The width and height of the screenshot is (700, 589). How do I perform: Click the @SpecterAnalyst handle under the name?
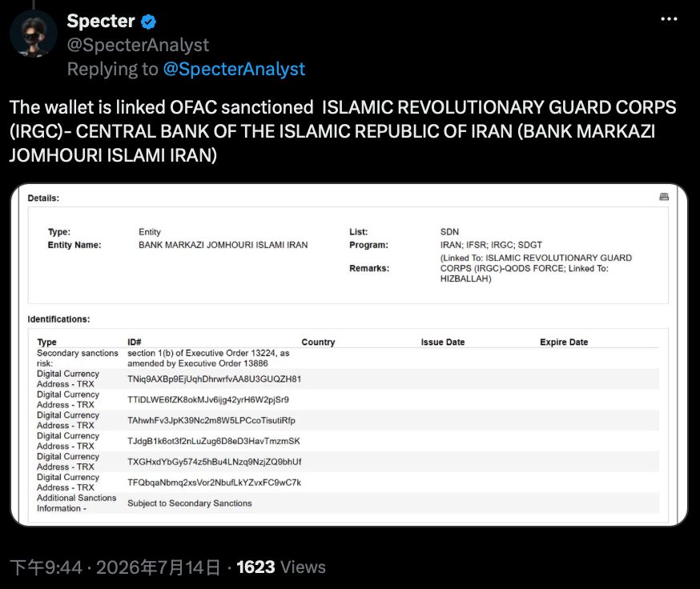(x=138, y=45)
